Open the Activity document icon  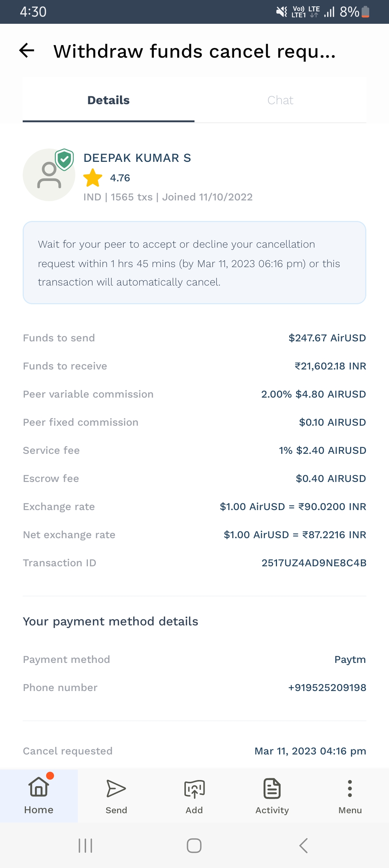272,789
